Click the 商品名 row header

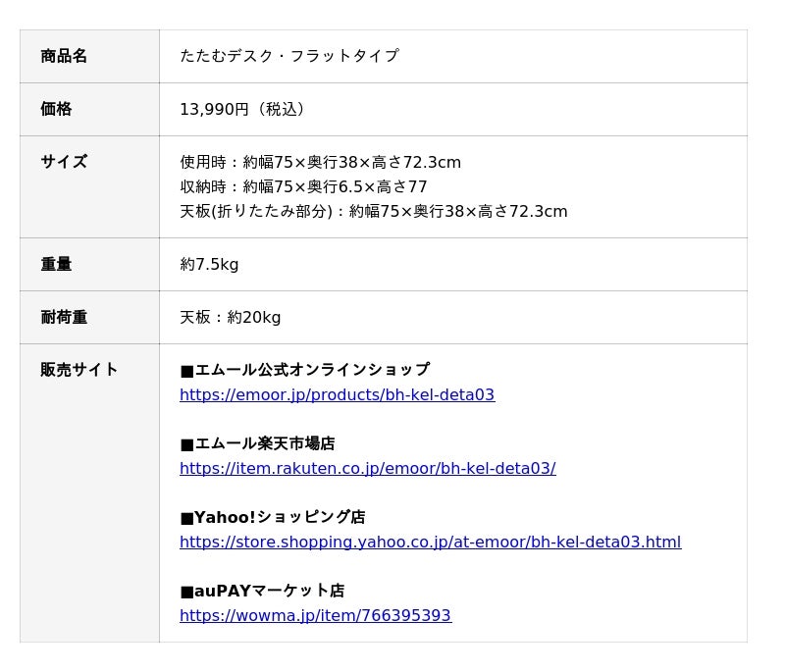tap(64, 56)
